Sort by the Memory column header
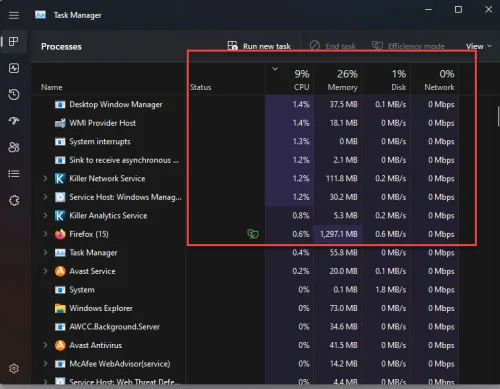 [338, 80]
